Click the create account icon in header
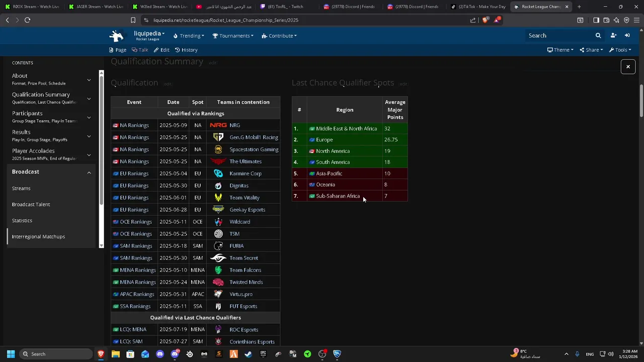The width and height of the screenshot is (644, 362). pos(613,36)
